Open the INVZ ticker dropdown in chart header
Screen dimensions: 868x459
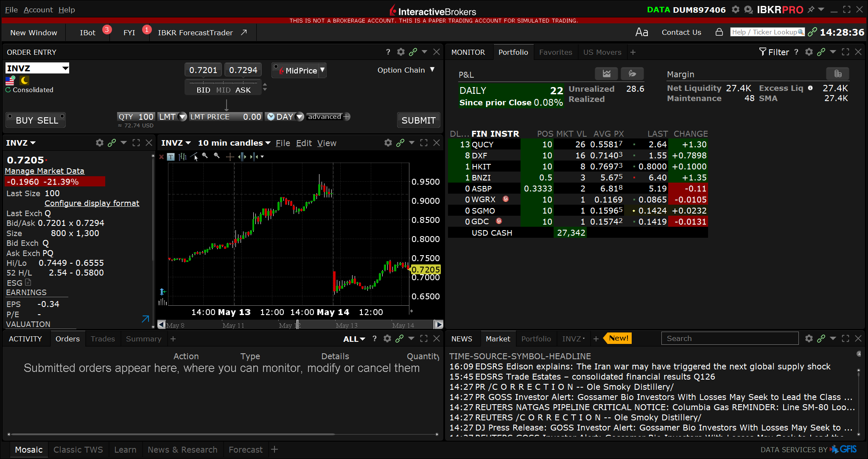[176, 143]
